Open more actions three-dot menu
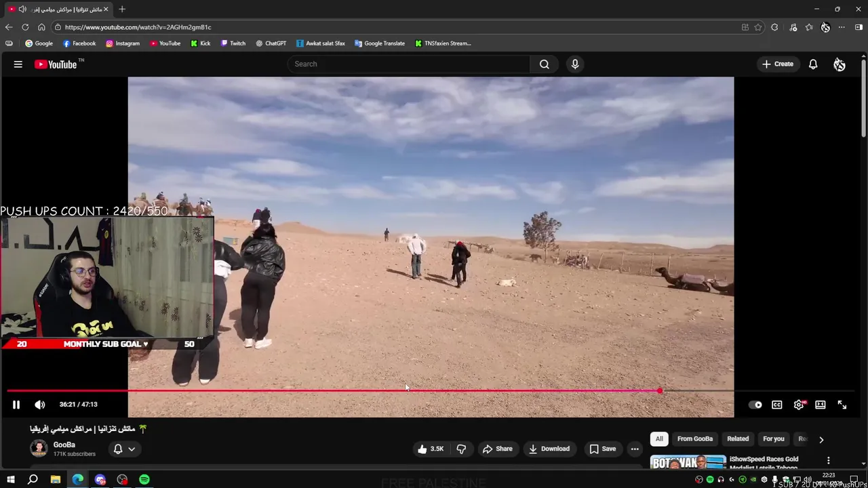 tap(635, 449)
